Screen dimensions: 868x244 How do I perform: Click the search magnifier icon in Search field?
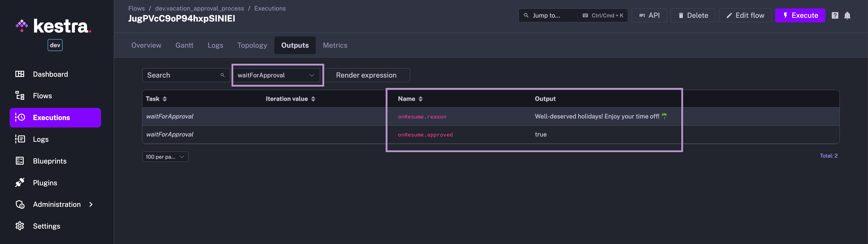point(222,75)
